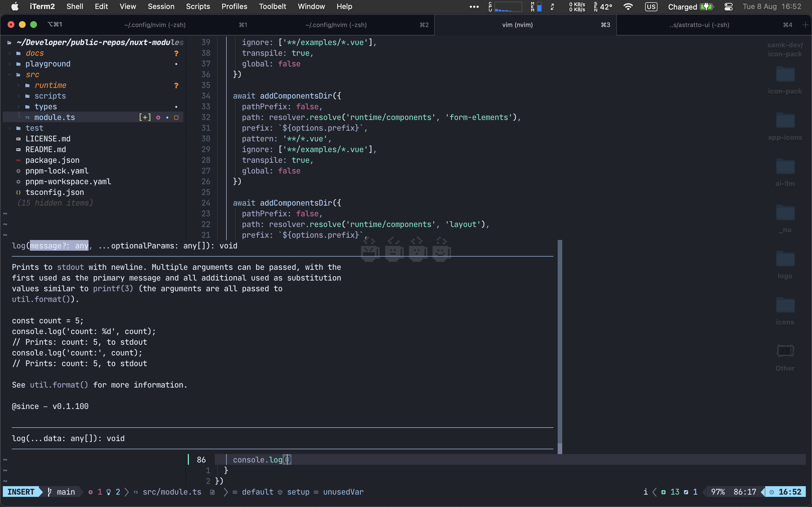Click the error count icon in statusline
This screenshot has height=507, width=812.
[91, 492]
